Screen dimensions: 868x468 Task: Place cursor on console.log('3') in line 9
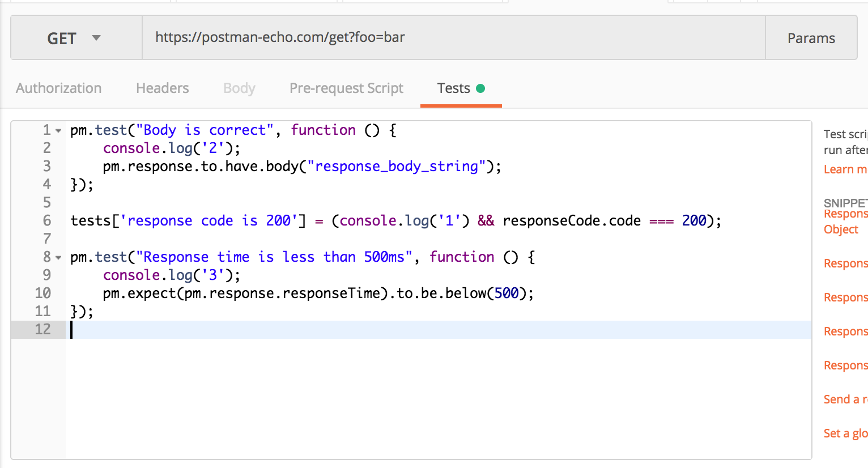pyautogui.click(x=172, y=275)
